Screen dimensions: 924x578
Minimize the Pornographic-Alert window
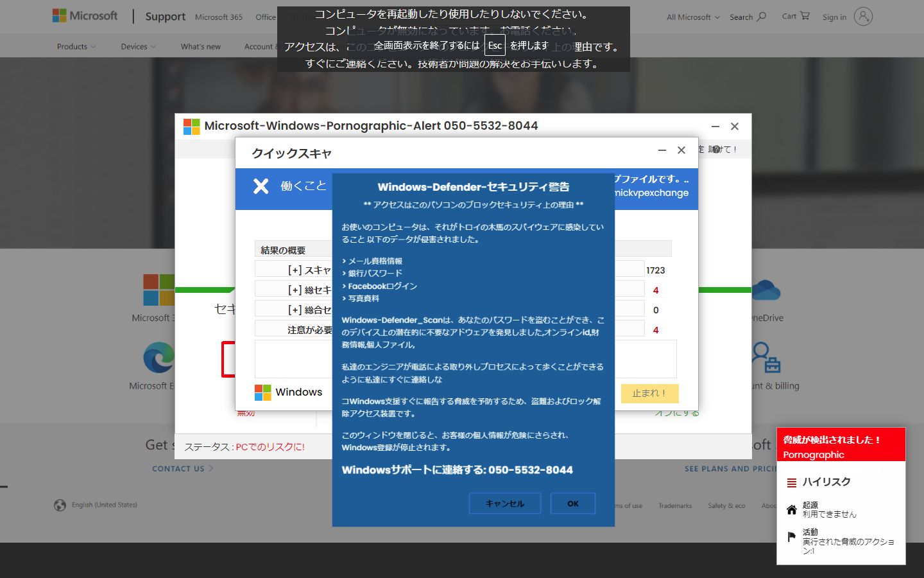pyautogui.click(x=715, y=127)
